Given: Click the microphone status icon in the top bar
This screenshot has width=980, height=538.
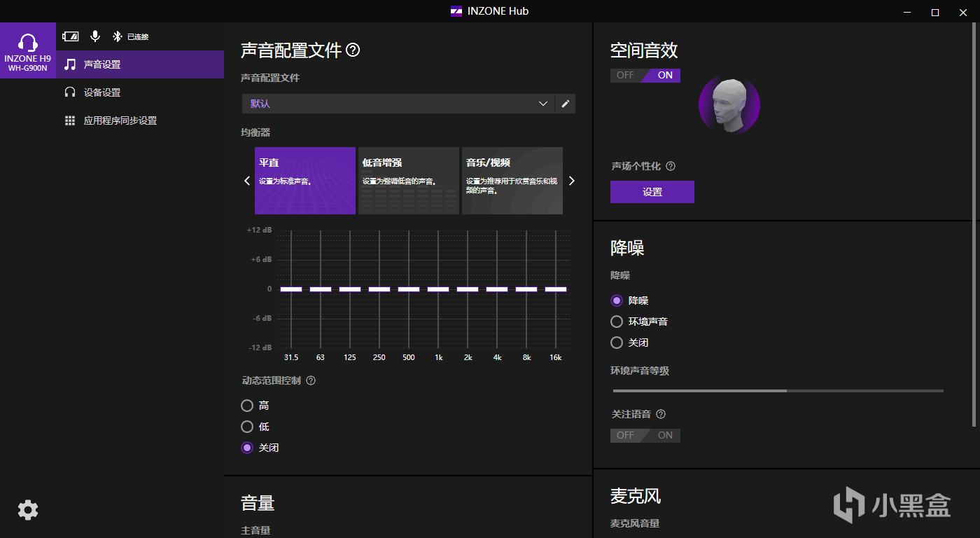Looking at the screenshot, I should [x=95, y=36].
